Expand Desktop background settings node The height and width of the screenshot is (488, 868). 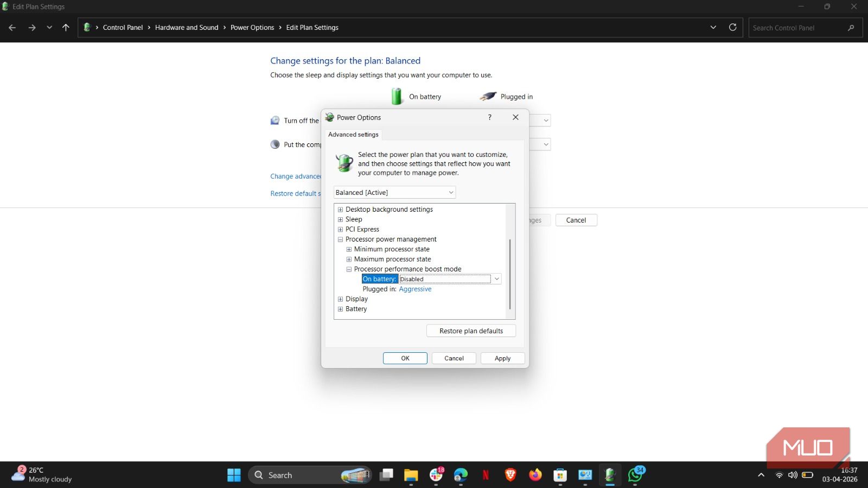click(340, 210)
